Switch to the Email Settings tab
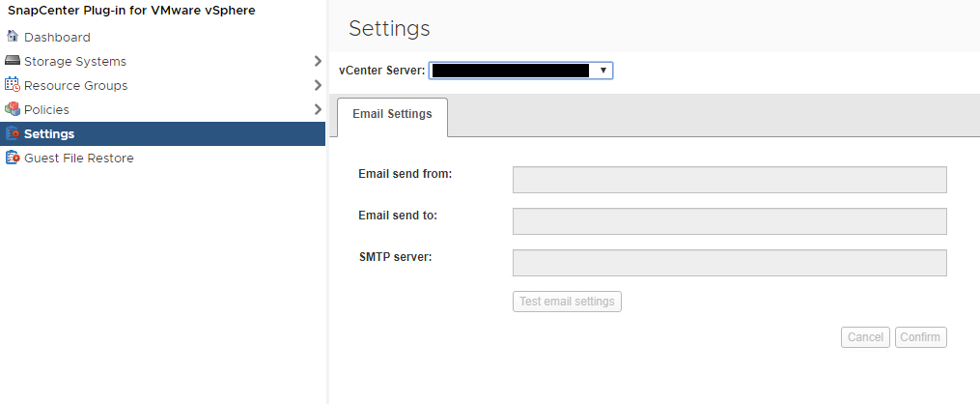 point(392,114)
